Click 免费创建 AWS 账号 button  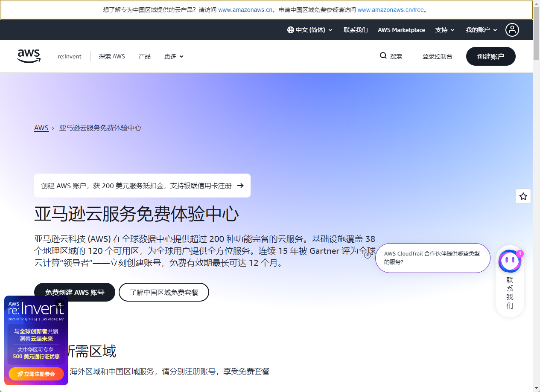coord(74,292)
